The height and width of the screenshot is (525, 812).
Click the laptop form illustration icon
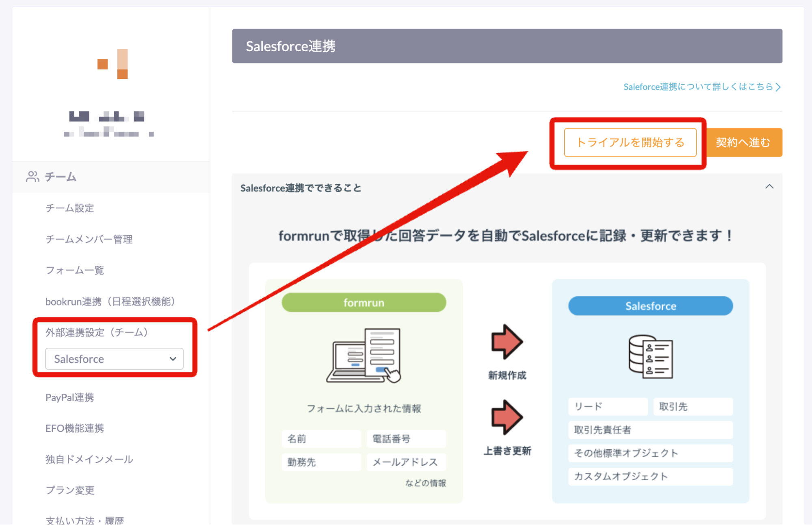click(364, 356)
